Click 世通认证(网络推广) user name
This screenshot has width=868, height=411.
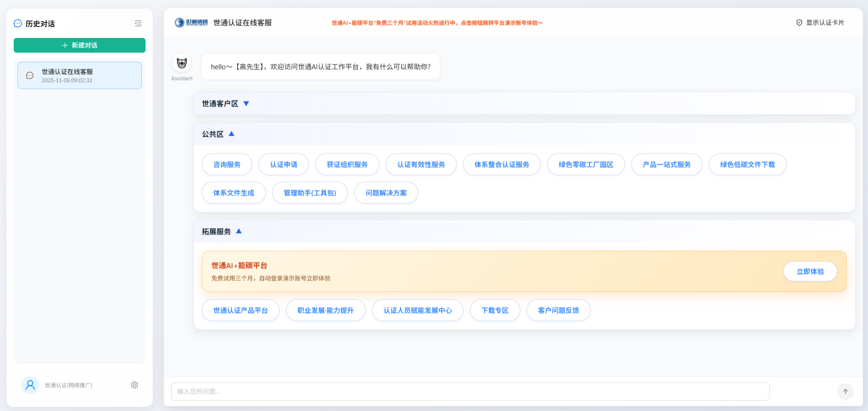69,385
